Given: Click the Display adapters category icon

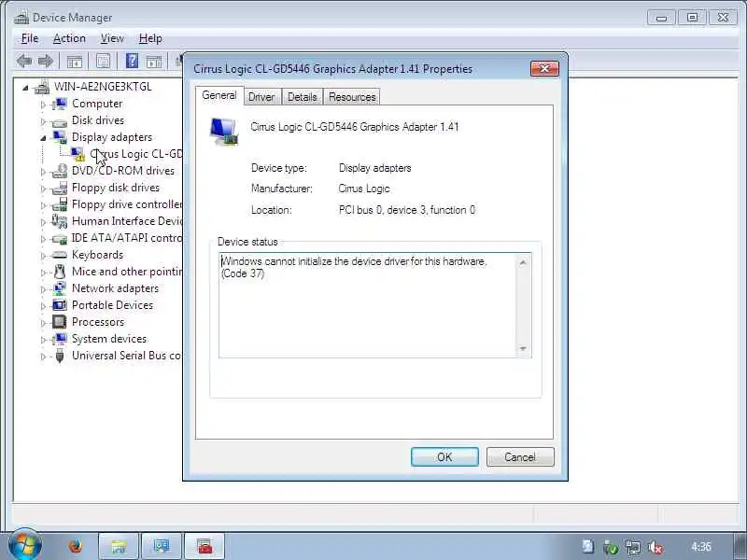Looking at the screenshot, I should 60,137.
